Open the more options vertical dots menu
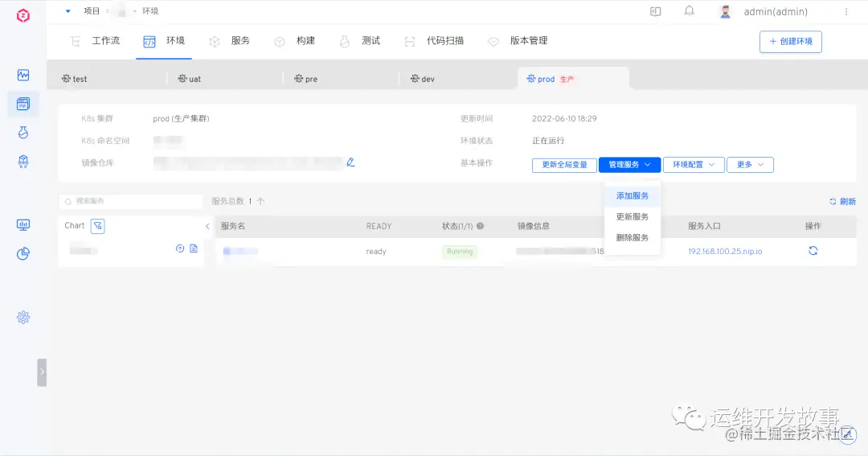This screenshot has width=868, height=456. (845, 11)
